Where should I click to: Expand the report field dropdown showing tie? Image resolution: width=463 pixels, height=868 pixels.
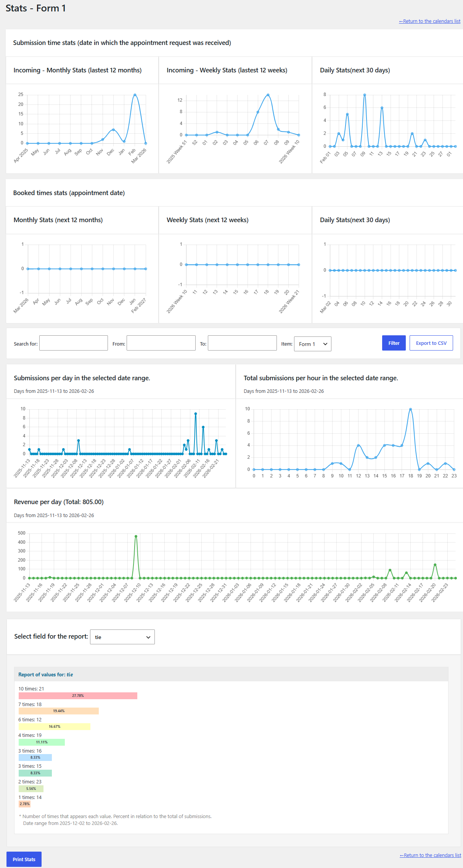pyautogui.click(x=122, y=637)
